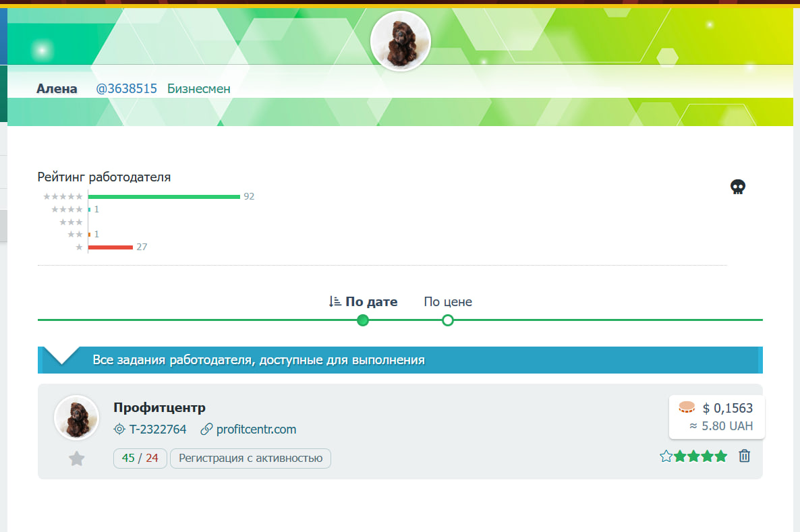Select the filled По дате radio dot

tap(363, 320)
